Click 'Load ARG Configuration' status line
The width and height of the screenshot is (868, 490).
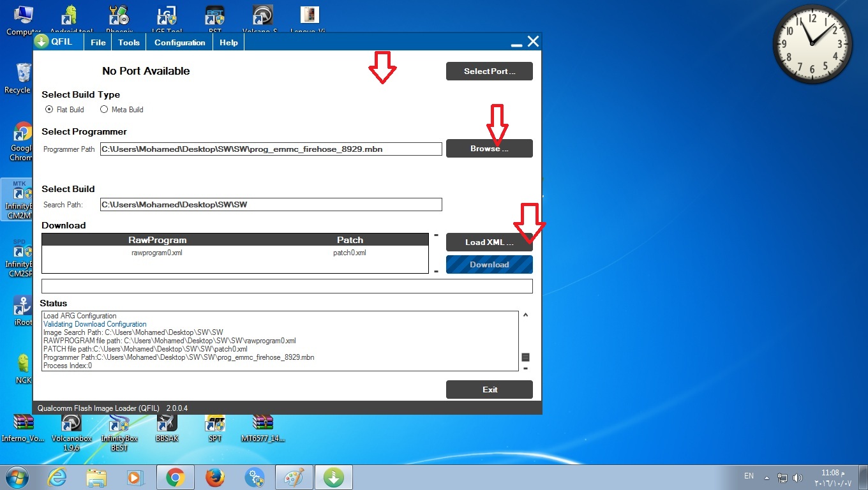80,316
